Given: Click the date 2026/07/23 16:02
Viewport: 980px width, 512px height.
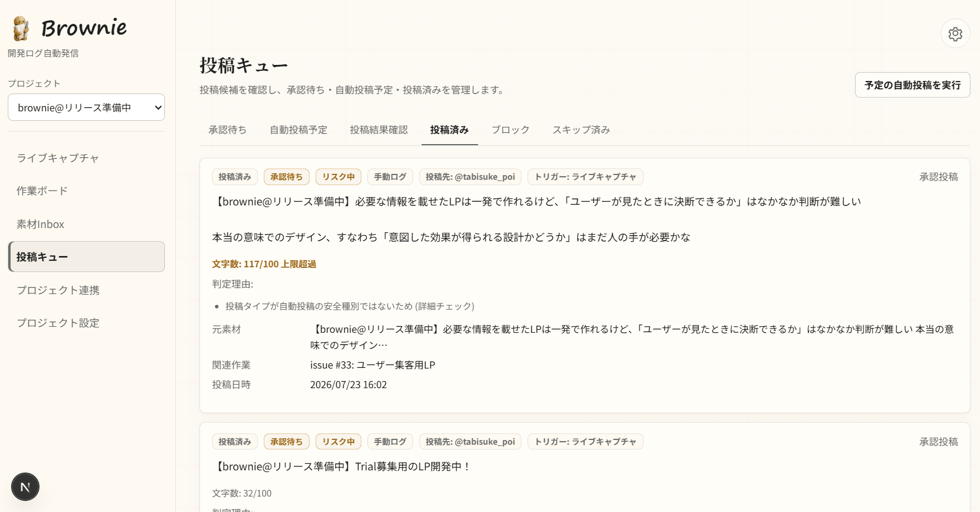Looking at the screenshot, I should tap(348, 385).
